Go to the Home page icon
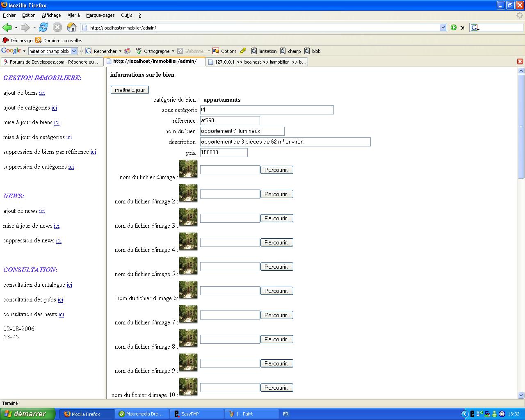 [x=72, y=27]
